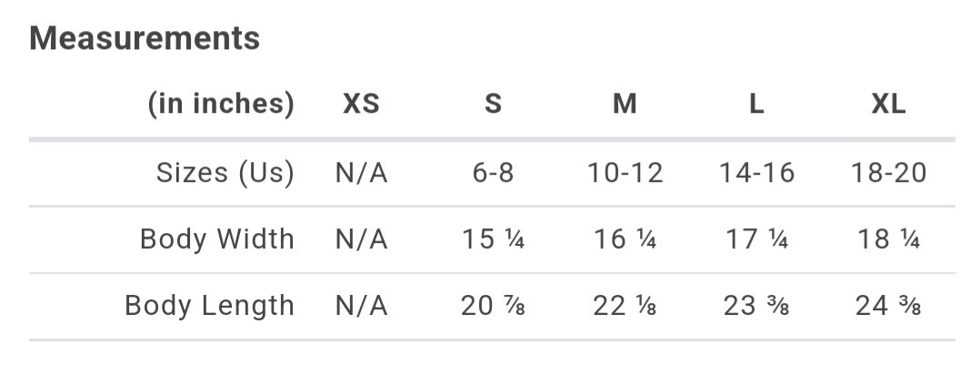The image size is (980, 385).
Task: Click the Measurements heading
Action: (x=145, y=38)
